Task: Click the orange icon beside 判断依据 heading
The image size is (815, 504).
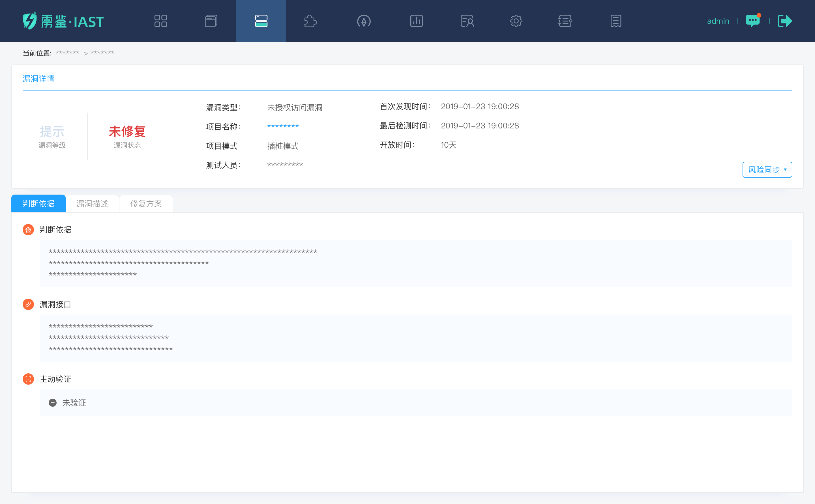Action: pos(28,230)
